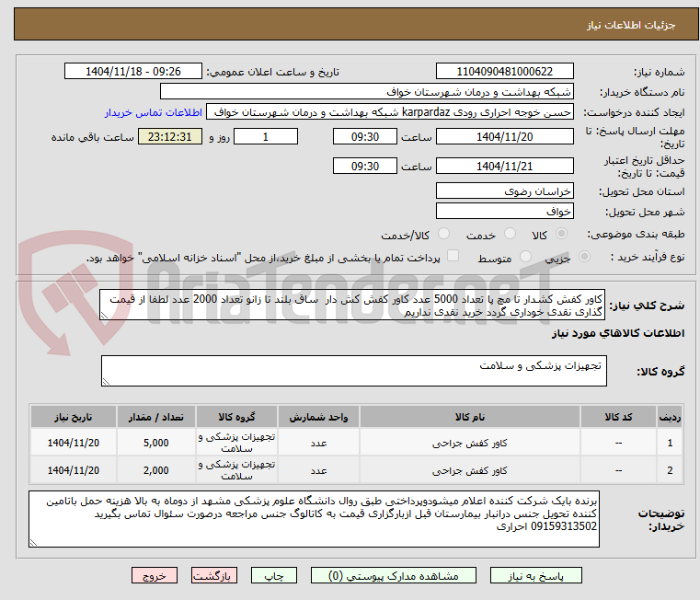Click the row number 1 cell
The height and width of the screenshot is (600, 700).
670,443
